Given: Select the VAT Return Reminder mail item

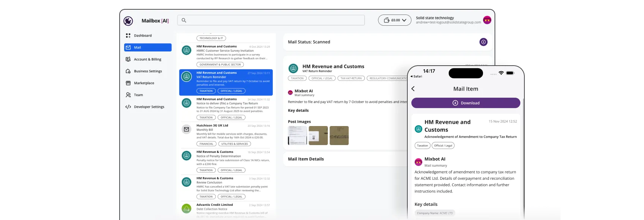Looking at the screenshot, I should [x=226, y=82].
